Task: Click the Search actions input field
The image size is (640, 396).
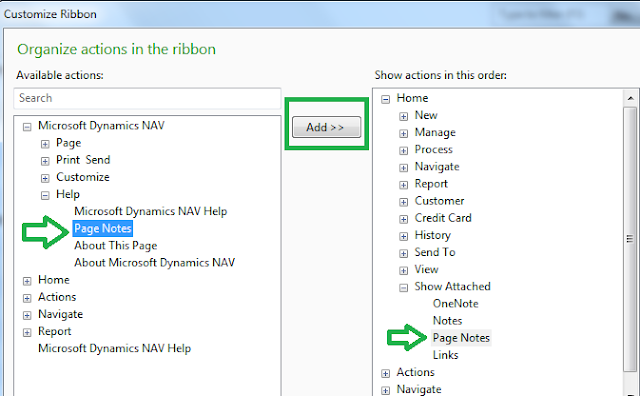Action: coord(147,98)
